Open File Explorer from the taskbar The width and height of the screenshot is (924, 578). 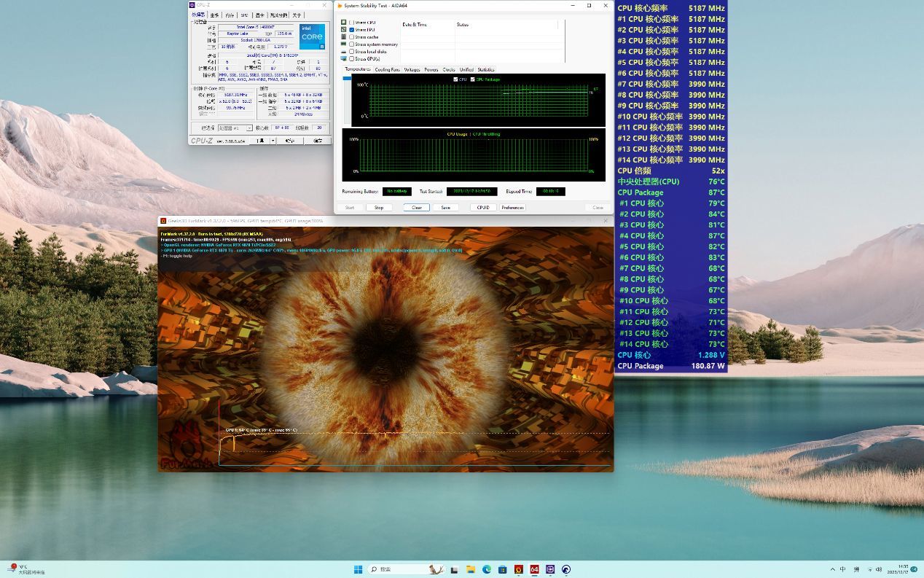click(x=471, y=569)
